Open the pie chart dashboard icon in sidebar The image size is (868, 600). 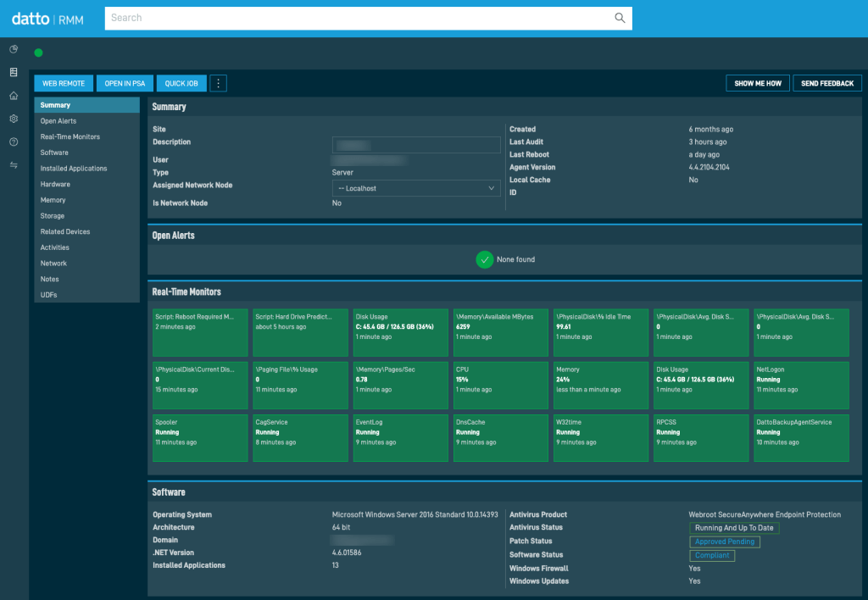(x=14, y=49)
